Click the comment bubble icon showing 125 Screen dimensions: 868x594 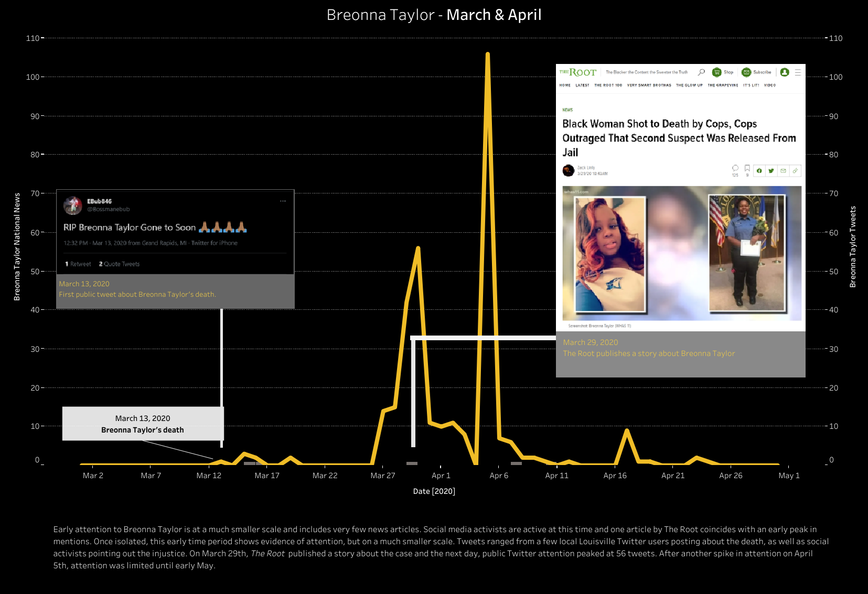pos(735,168)
